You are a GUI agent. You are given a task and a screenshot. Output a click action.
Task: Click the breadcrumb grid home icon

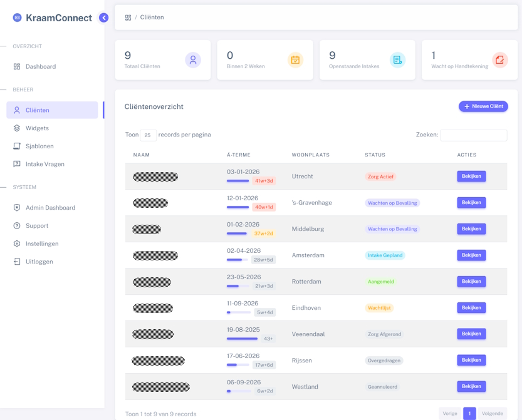(128, 18)
